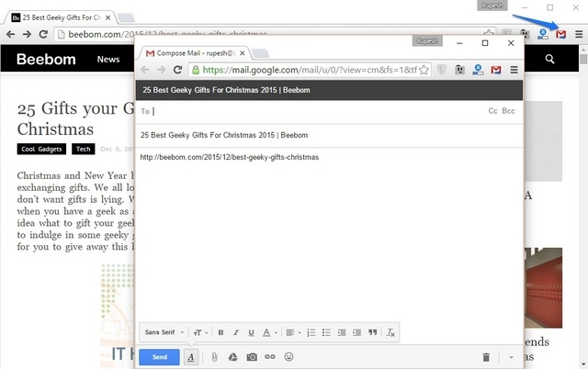The height and width of the screenshot is (369, 588).
Task: Open the font size dropdown
Action: [x=200, y=332]
